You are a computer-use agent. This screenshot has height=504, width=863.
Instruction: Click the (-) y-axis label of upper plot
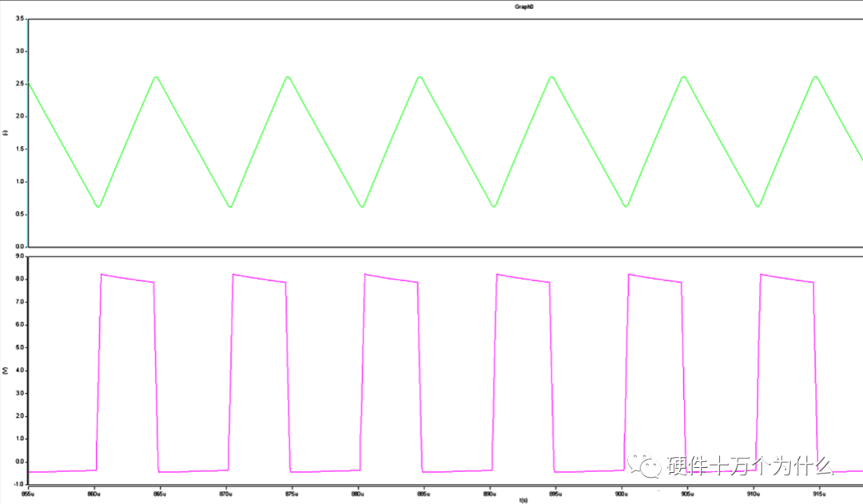tap(6, 133)
